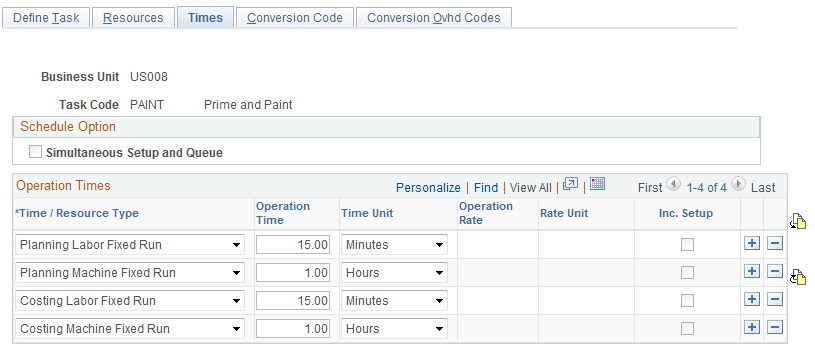The width and height of the screenshot is (815, 361).
Task: Open the Conversion Ovhd Codes tab
Action: (433, 17)
